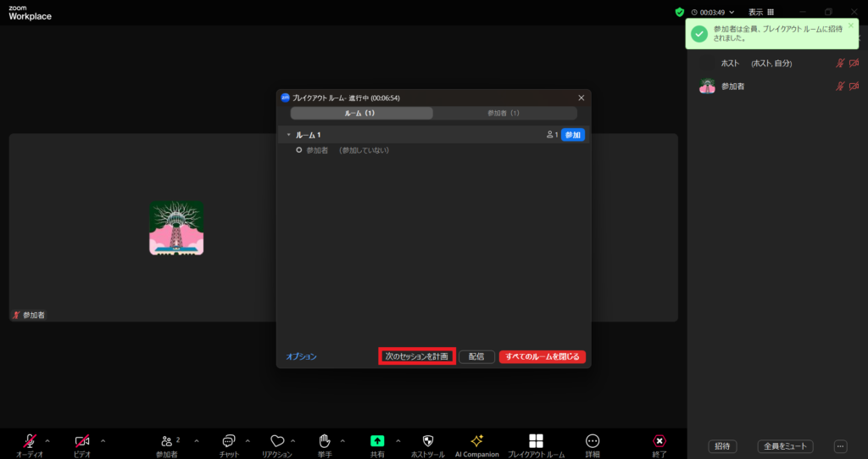This screenshot has width=868, height=459.
Task: Expand the video options arrow
Action: [x=103, y=440]
